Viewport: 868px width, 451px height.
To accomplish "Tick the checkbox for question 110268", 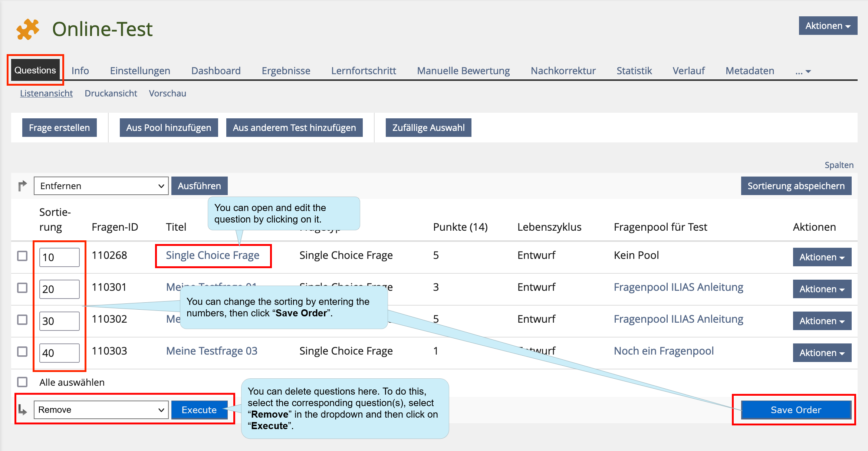I will [x=22, y=256].
